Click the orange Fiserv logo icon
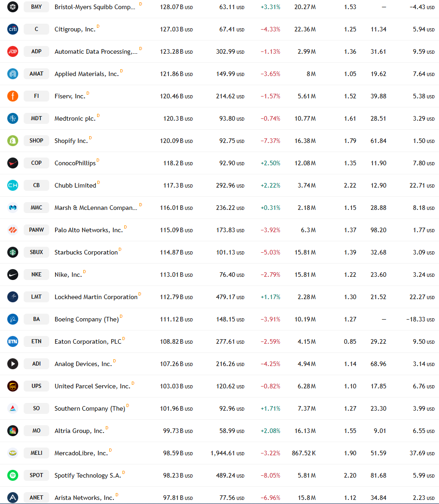439x504 pixels. click(x=13, y=96)
